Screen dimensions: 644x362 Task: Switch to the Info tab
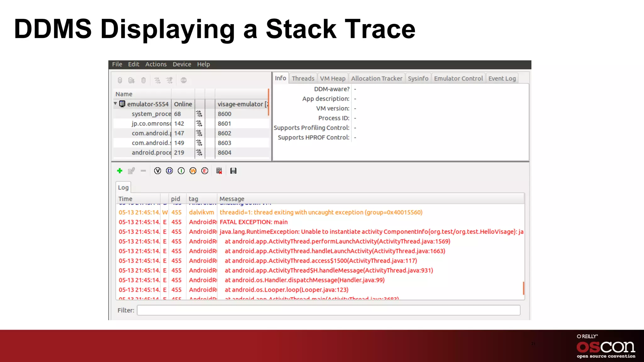[280, 78]
